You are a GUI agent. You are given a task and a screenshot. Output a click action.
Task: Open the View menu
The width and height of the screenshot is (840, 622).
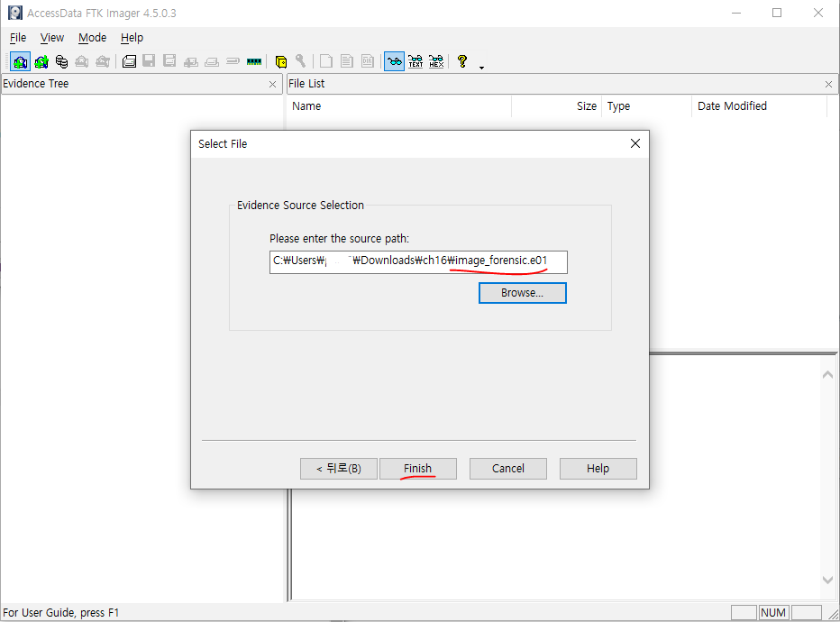(x=52, y=38)
